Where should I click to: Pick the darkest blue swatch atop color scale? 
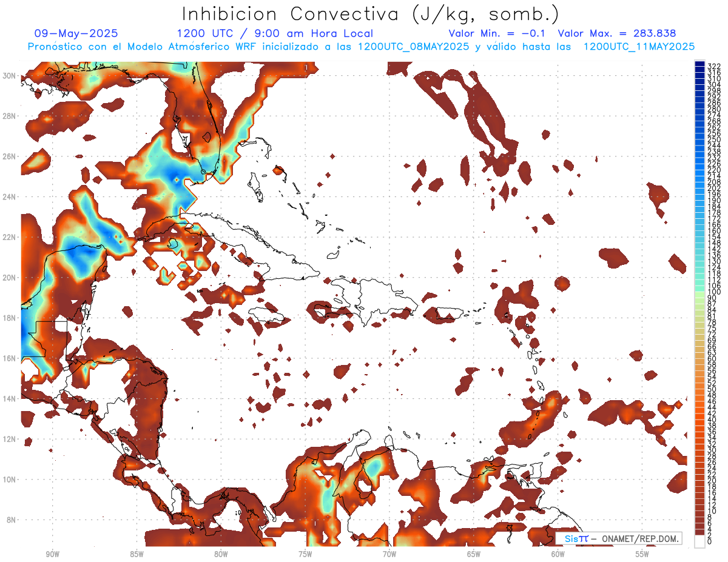coord(699,64)
